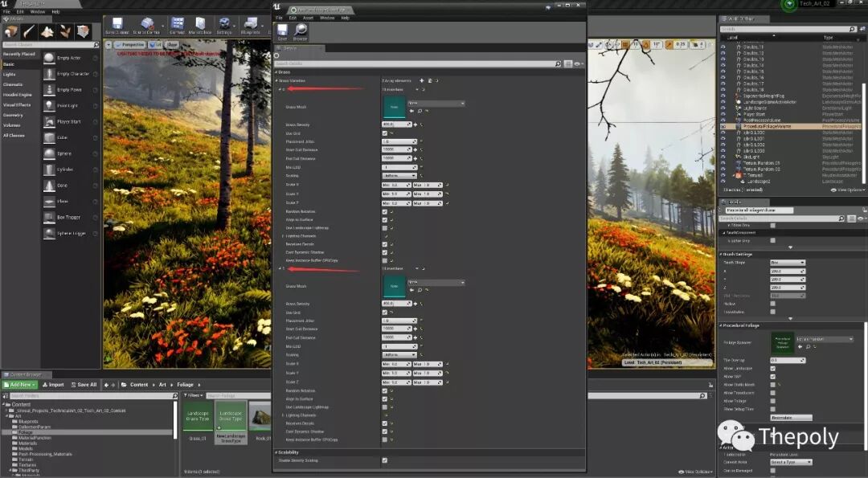Image resolution: width=868 pixels, height=478 pixels.
Task: Click Save Current in main editor toolbar
Action: (x=117, y=26)
